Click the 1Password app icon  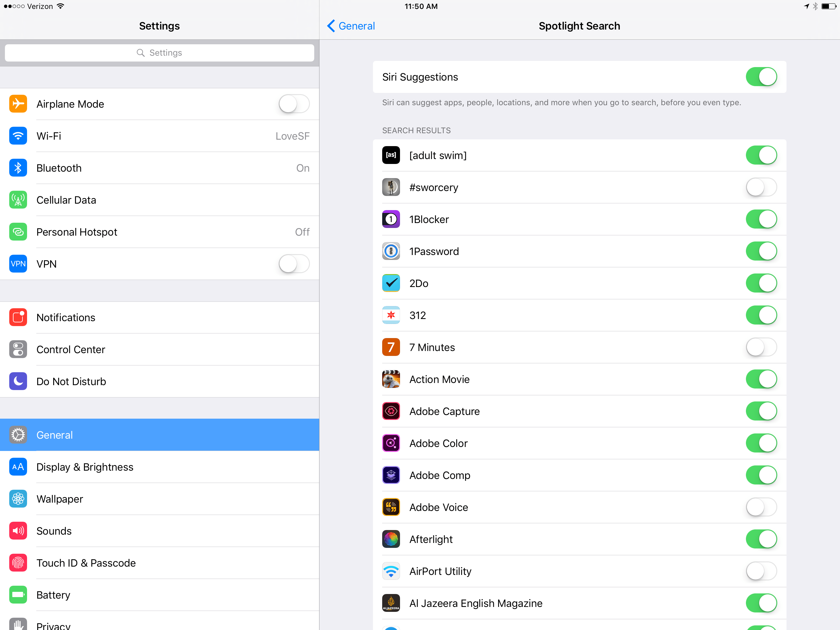(x=391, y=251)
